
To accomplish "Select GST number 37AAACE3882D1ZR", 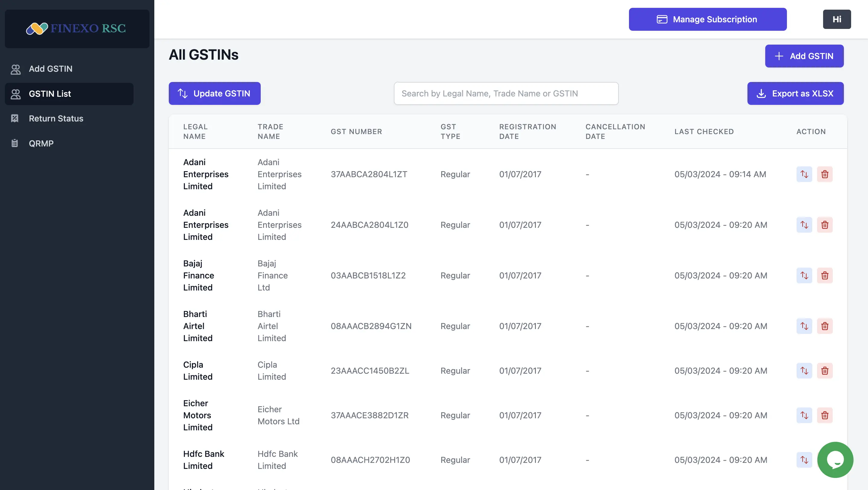I will pos(370,415).
